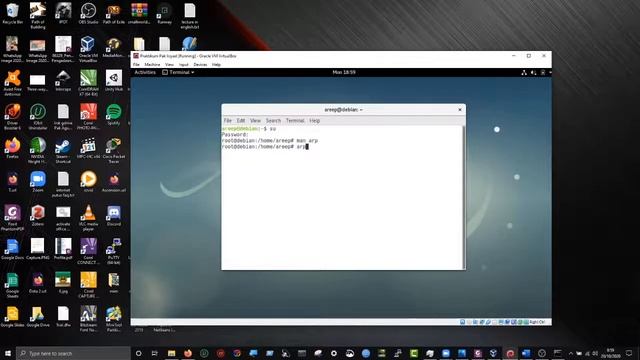Open the Corel CAPTURE shortcut
The height and width of the screenshot is (360, 640).
click(88, 286)
